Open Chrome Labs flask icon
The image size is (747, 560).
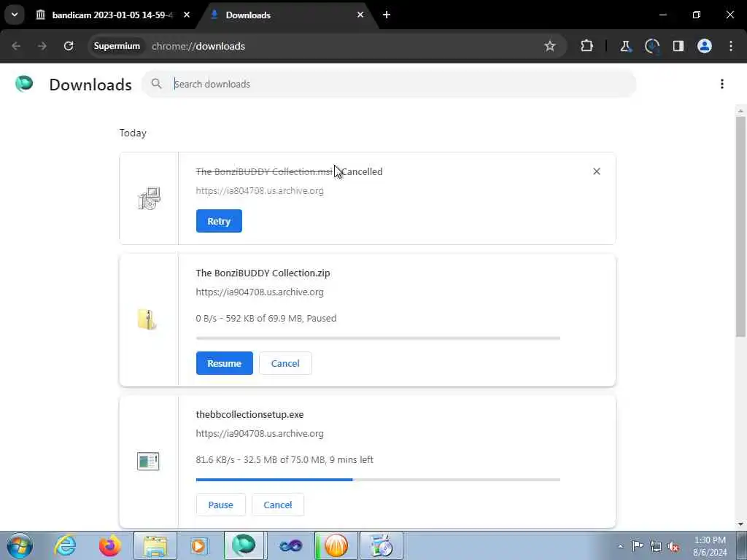(625, 46)
